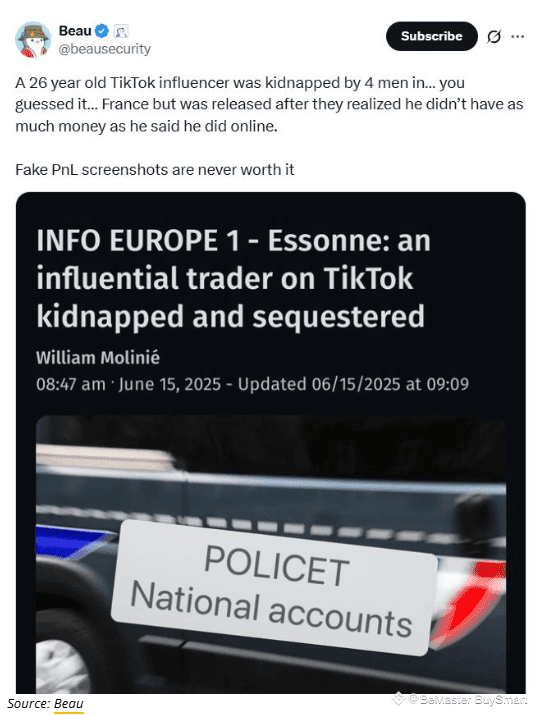Open the embedded Europe 1 article image
The height and width of the screenshot is (715, 535).
271,554
